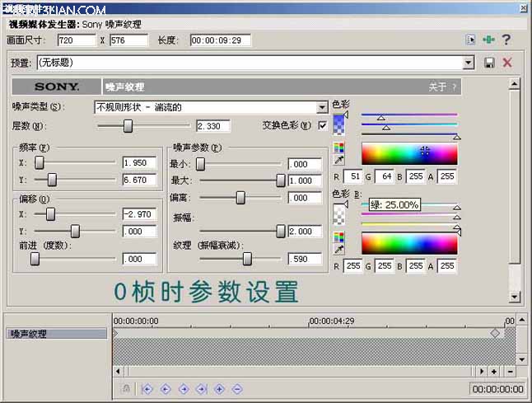Click the 偏离 bias slider
This screenshot has width=532, height=403.
point(242,197)
